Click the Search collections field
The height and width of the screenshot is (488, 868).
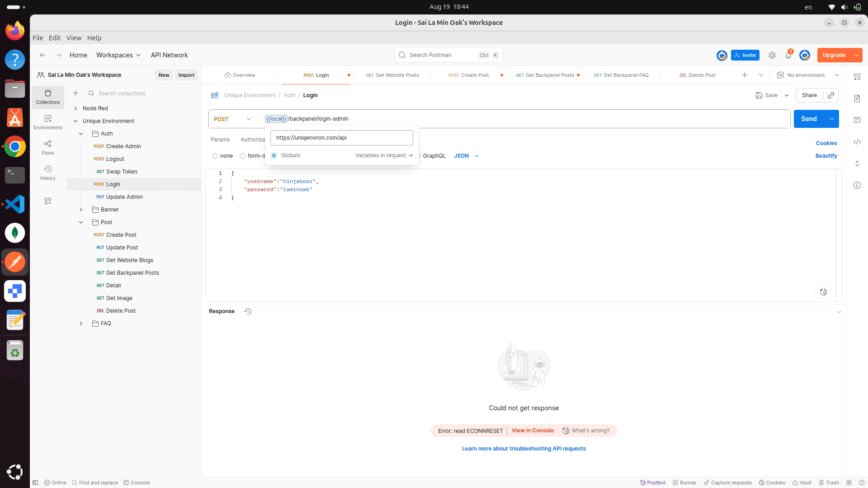click(x=142, y=93)
